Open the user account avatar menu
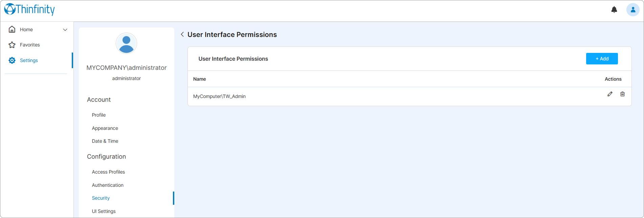The image size is (644, 218). click(633, 9)
